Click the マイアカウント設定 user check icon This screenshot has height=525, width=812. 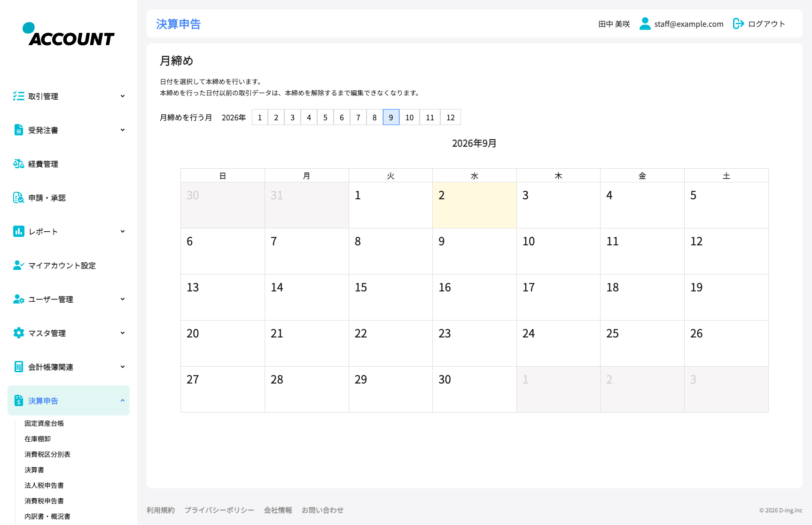19,266
